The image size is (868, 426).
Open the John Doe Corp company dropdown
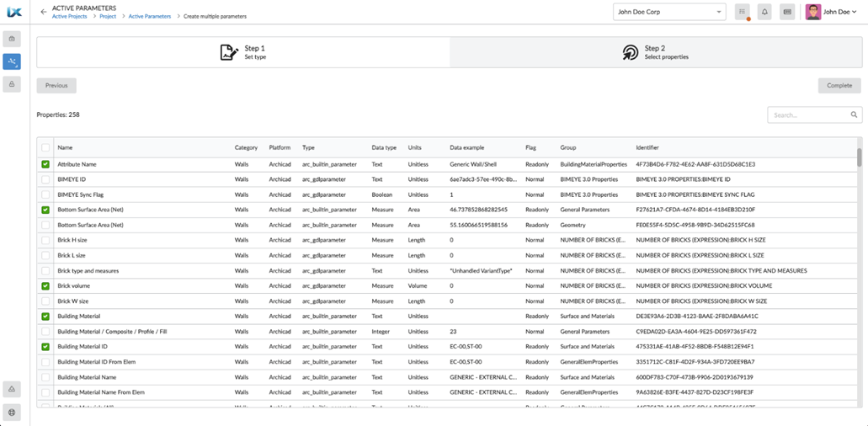pos(669,12)
